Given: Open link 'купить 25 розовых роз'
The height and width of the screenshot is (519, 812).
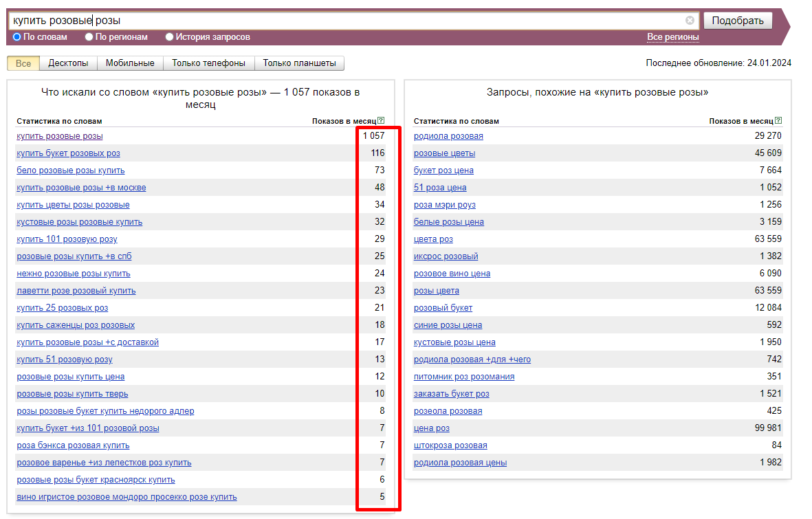Looking at the screenshot, I should (x=62, y=308).
